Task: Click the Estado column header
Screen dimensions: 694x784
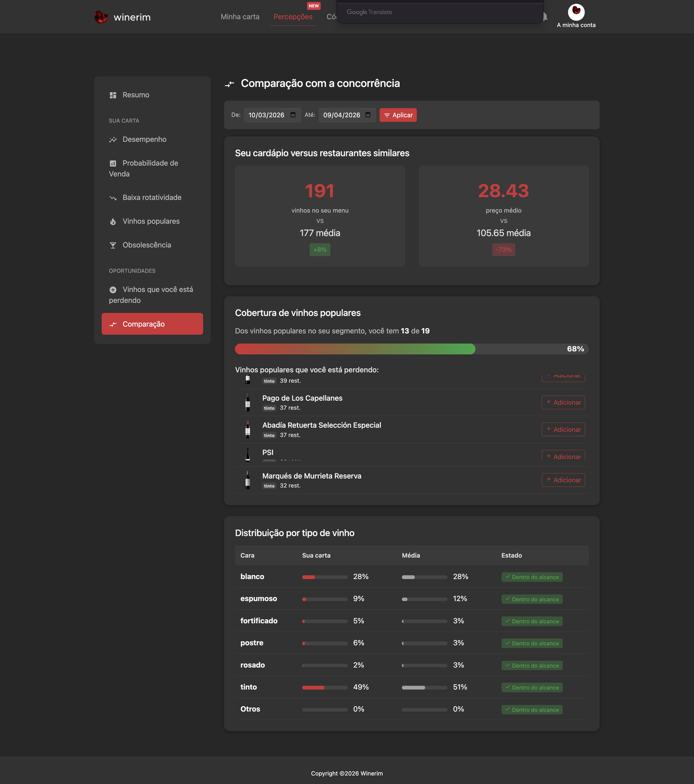Action: point(512,555)
